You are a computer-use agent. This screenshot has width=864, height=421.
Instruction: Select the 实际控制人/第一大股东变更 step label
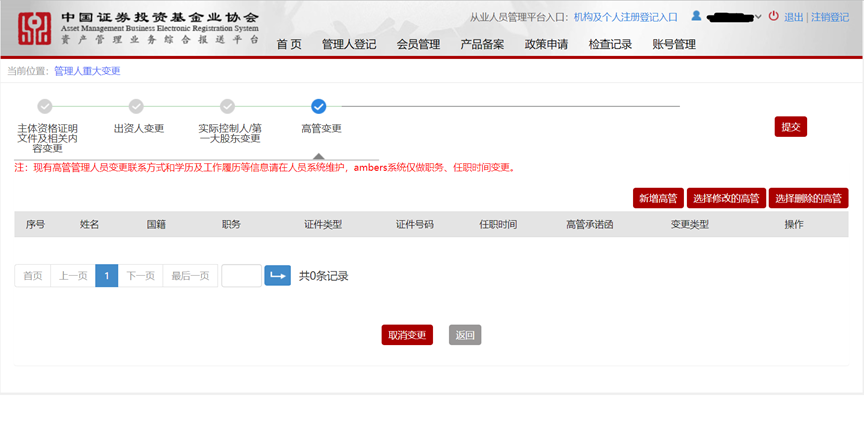pyautogui.click(x=230, y=133)
